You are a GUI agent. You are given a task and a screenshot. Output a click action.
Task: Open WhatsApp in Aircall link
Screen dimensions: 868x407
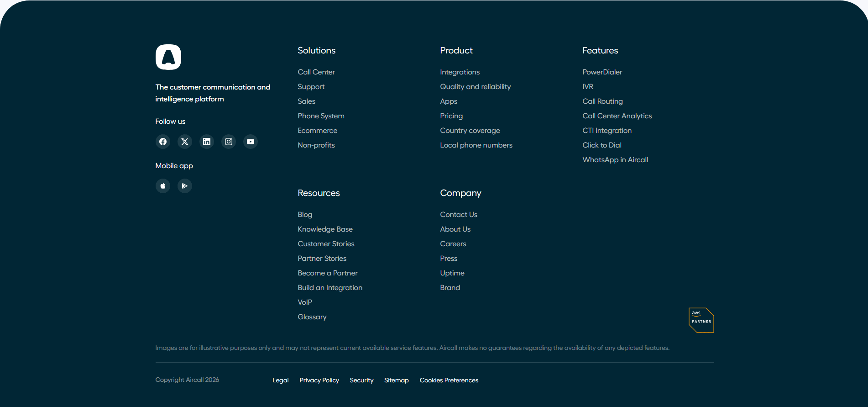(x=615, y=160)
